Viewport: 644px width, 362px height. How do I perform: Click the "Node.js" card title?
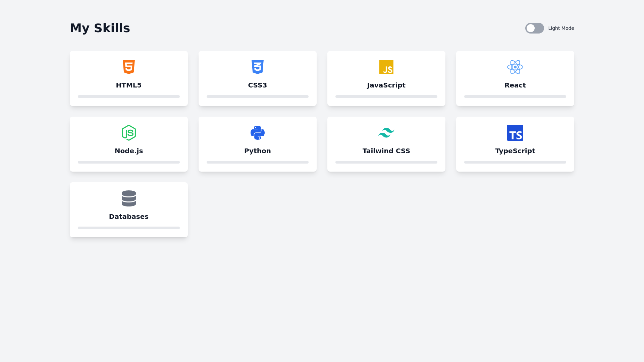pos(129,151)
